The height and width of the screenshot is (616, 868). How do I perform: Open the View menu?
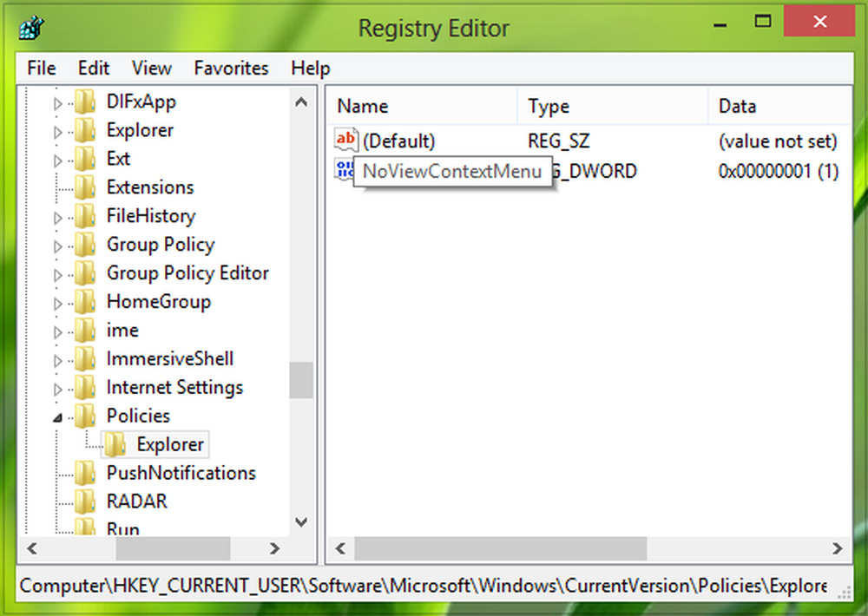click(x=152, y=68)
